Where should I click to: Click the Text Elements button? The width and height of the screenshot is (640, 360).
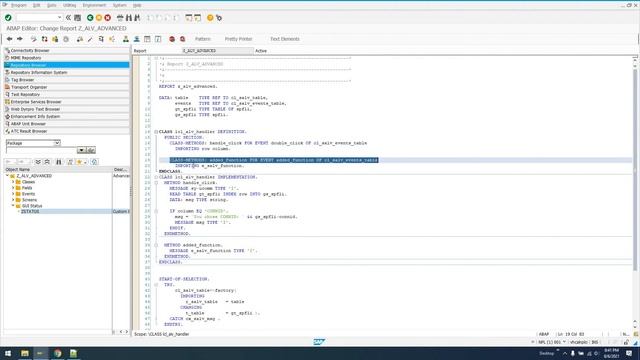[285, 39]
